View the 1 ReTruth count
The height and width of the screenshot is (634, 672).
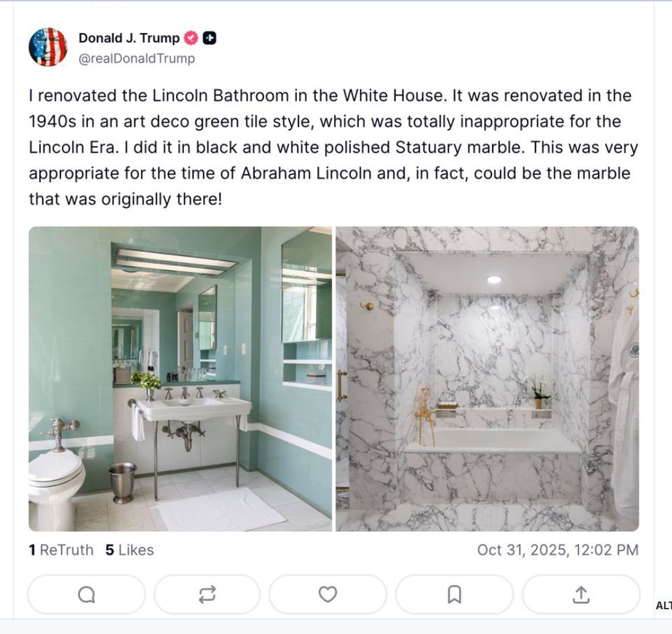pyautogui.click(x=61, y=549)
